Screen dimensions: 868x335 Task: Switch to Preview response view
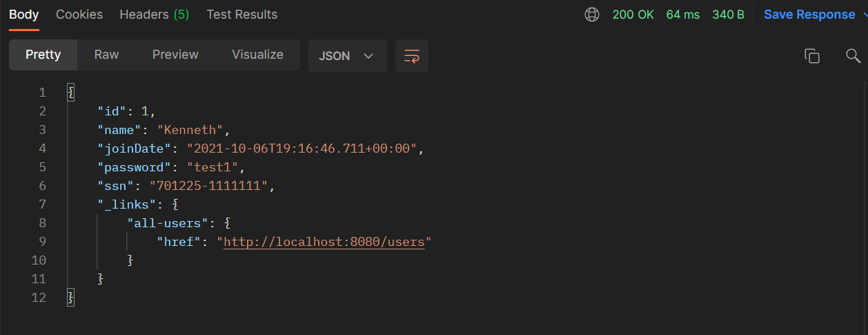[175, 55]
